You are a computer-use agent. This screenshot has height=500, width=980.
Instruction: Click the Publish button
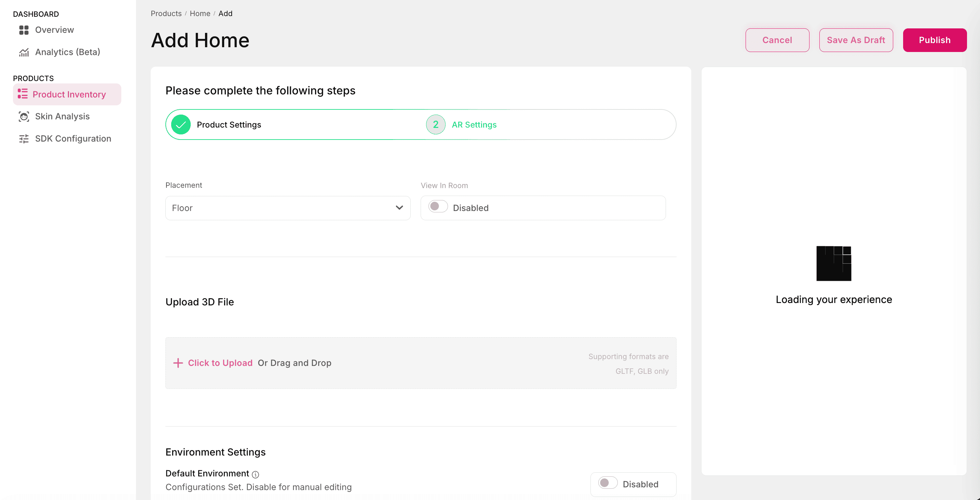(934, 40)
